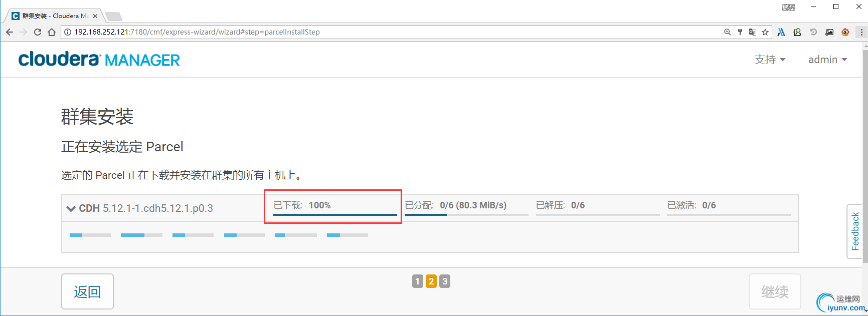Open the admin user dropdown

coord(828,60)
